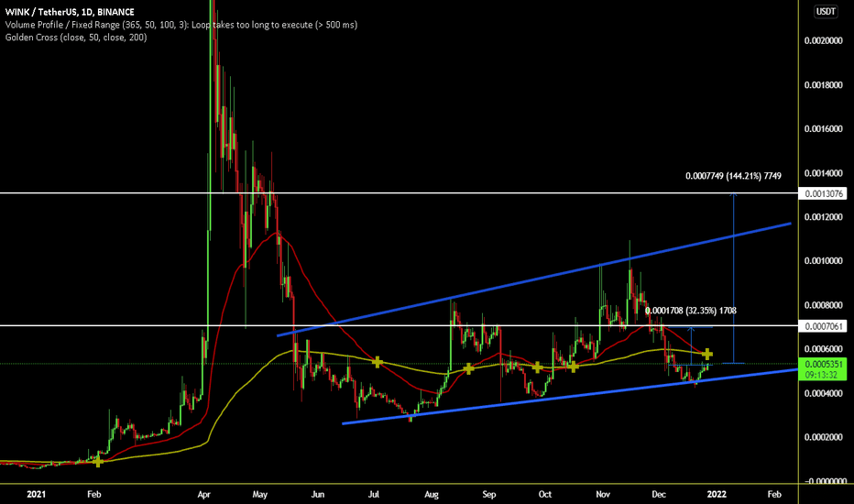Screen dimensions: 854x504
Task: Open the Volume Profile Fixed Range indicator legend
Action: [181, 25]
